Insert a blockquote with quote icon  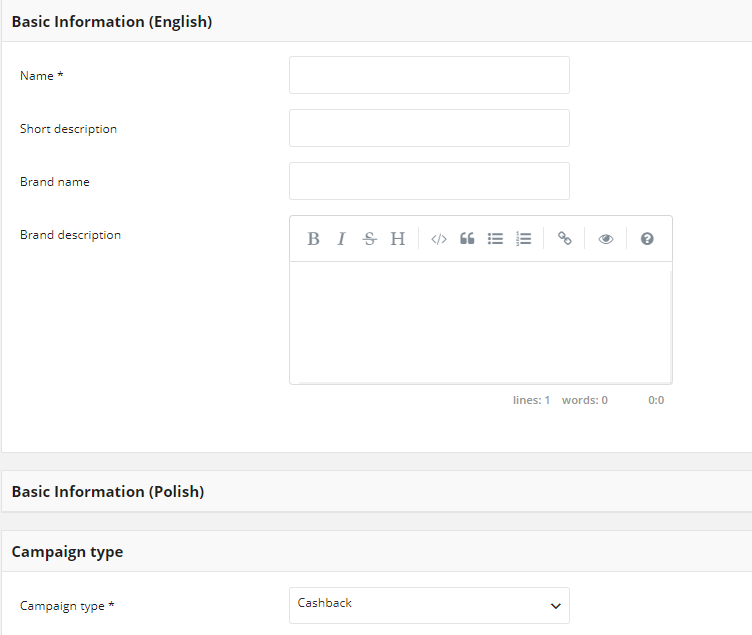point(467,238)
